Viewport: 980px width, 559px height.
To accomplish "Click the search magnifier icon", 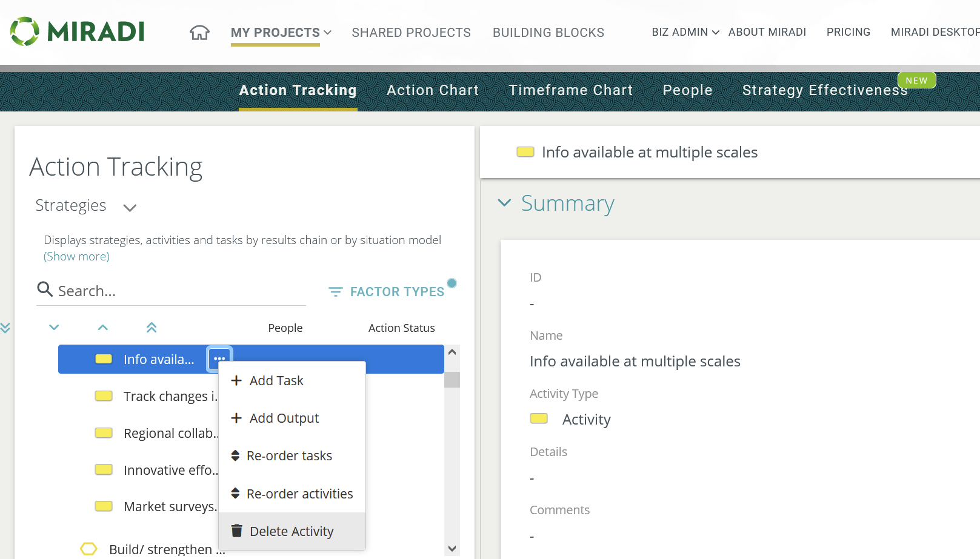I will click(45, 289).
